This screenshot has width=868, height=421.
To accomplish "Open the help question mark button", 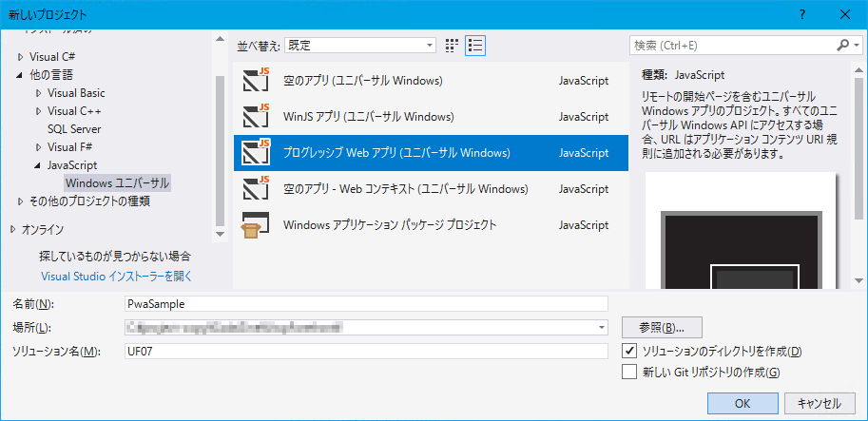I will coord(802,15).
